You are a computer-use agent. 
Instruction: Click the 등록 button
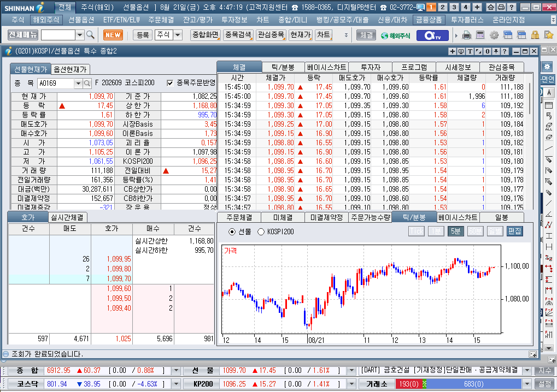[143, 35]
